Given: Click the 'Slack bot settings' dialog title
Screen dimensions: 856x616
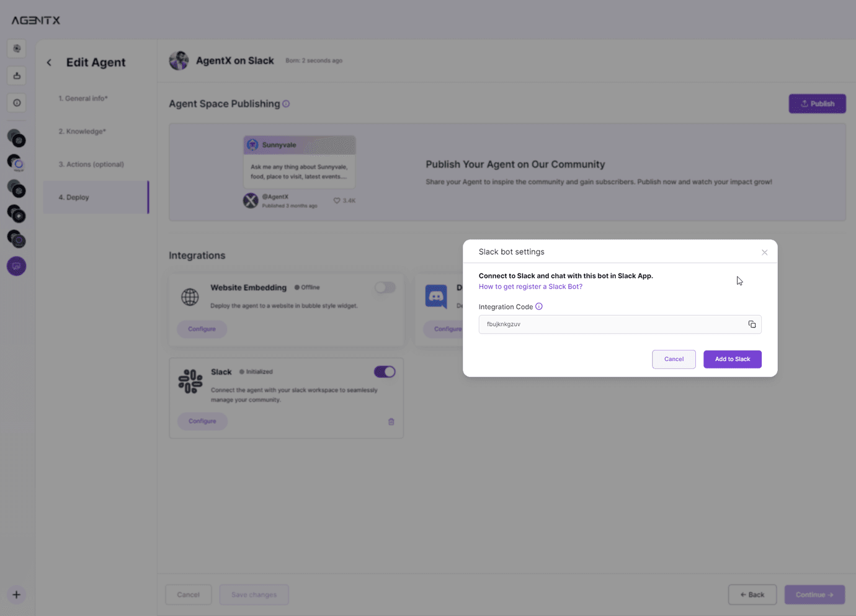Looking at the screenshot, I should click(x=512, y=252).
